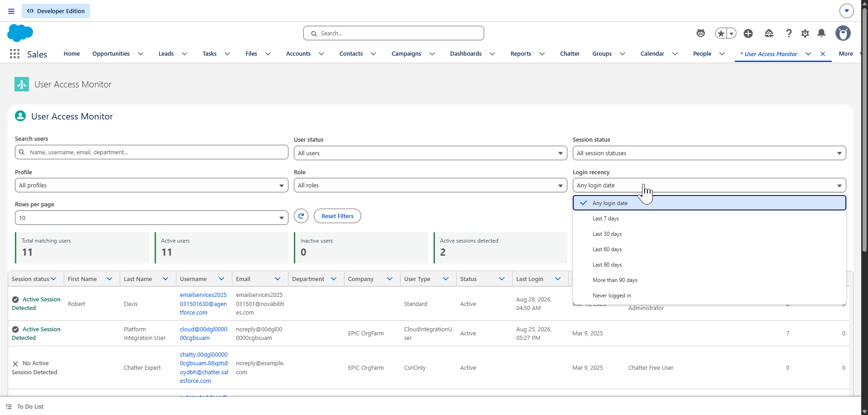Open the Setup gear icon
This screenshot has width=868, height=415.
(805, 33)
